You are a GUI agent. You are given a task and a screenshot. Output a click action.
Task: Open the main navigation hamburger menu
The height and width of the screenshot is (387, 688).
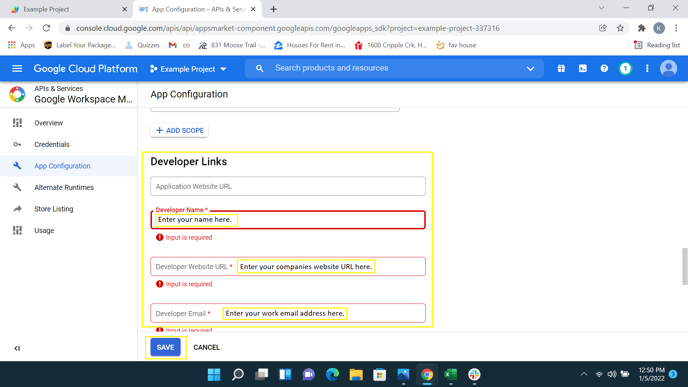pos(17,68)
